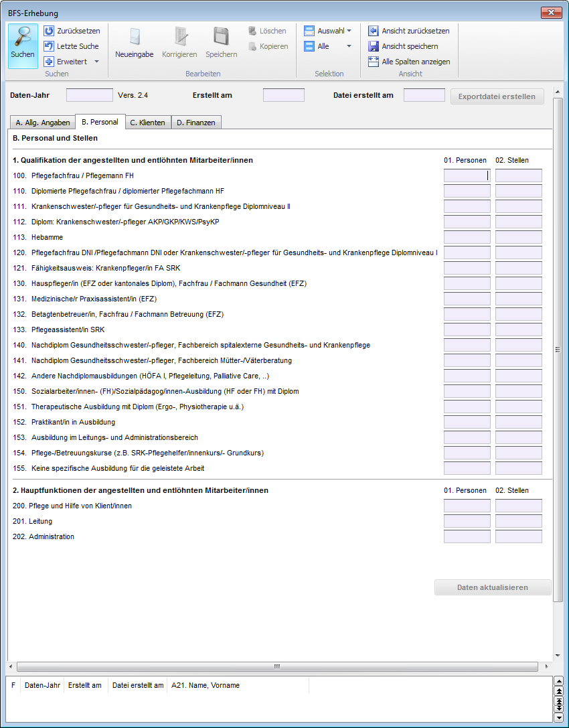The image size is (569, 728).
Task: Click the Erstellt am input field
Action: click(x=284, y=95)
